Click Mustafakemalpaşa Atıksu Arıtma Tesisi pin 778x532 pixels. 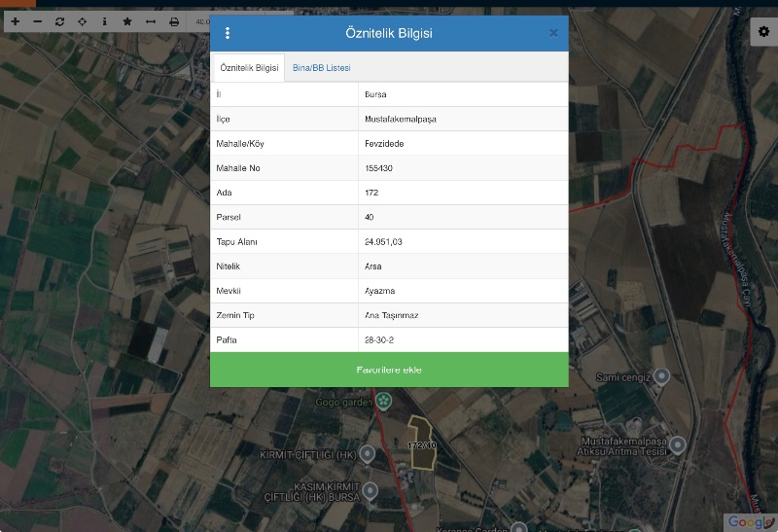pos(678,444)
